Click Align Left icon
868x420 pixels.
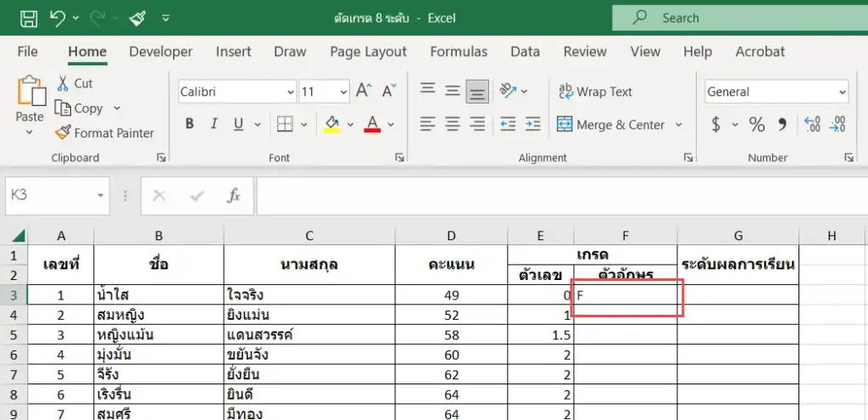pyautogui.click(x=427, y=124)
